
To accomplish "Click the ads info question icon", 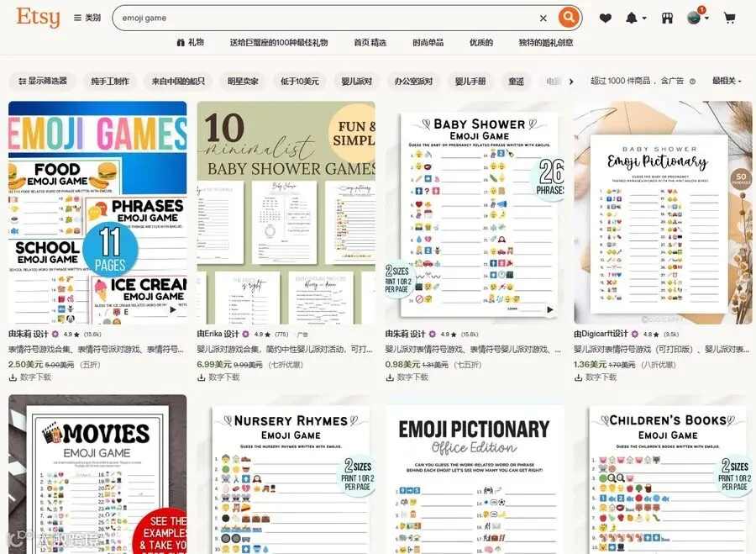I will pos(692,82).
